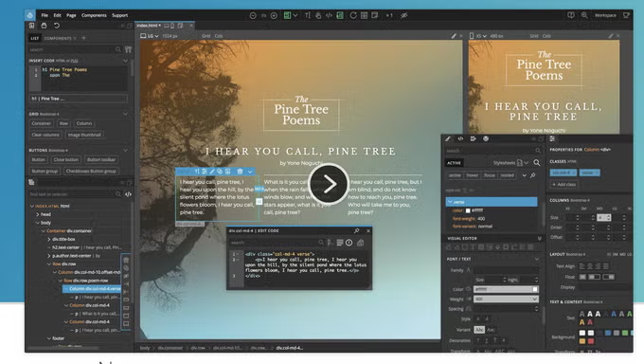
Task: Toggle the code icon beside tree search
Action: 128,194
